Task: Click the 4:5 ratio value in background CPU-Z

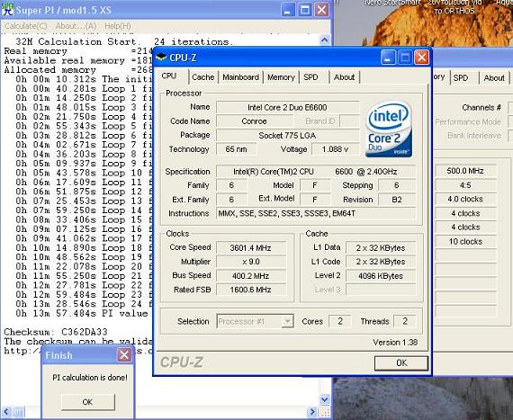Action: click(x=465, y=185)
